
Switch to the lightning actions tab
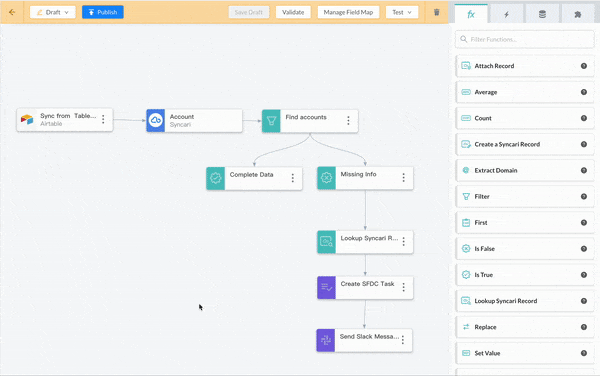(x=507, y=15)
